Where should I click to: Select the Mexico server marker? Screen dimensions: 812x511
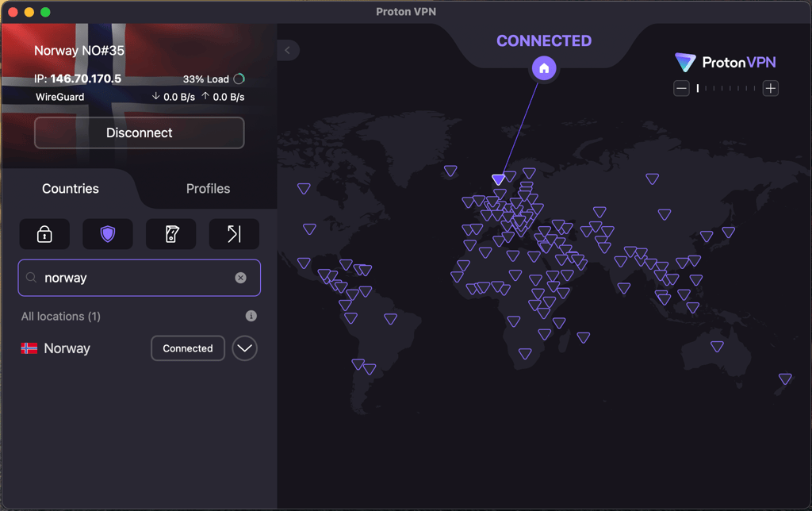pos(304,263)
